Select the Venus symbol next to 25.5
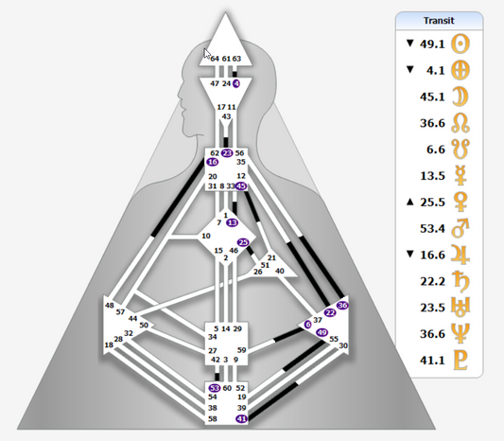Screen dimensions: 504x441 [461, 202]
